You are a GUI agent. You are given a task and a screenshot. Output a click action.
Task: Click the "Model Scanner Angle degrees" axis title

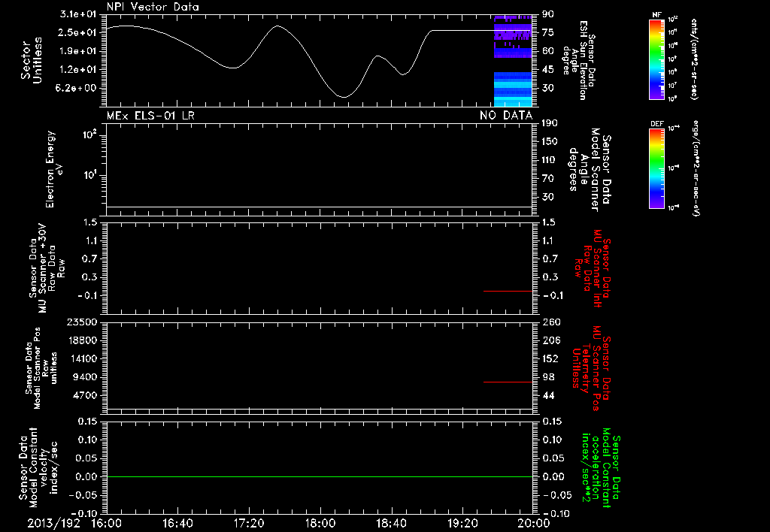coord(589,170)
